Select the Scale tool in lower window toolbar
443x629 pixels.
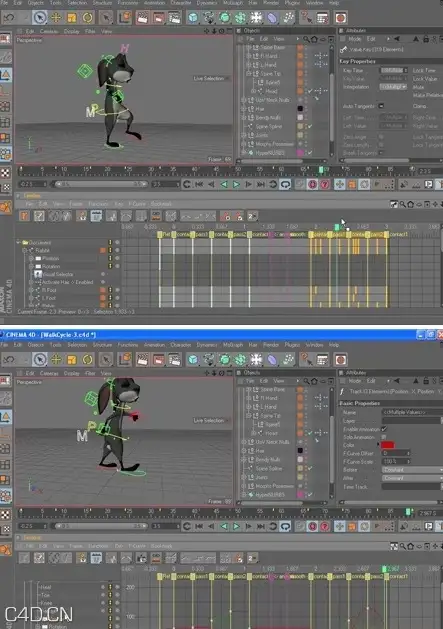pyautogui.click(x=71, y=359)
